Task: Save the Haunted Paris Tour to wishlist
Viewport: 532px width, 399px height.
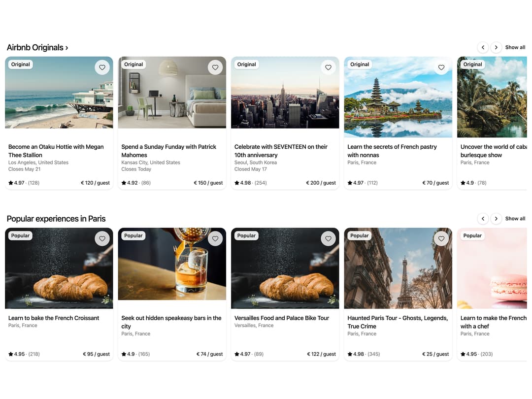Action: tap(441, 239)
